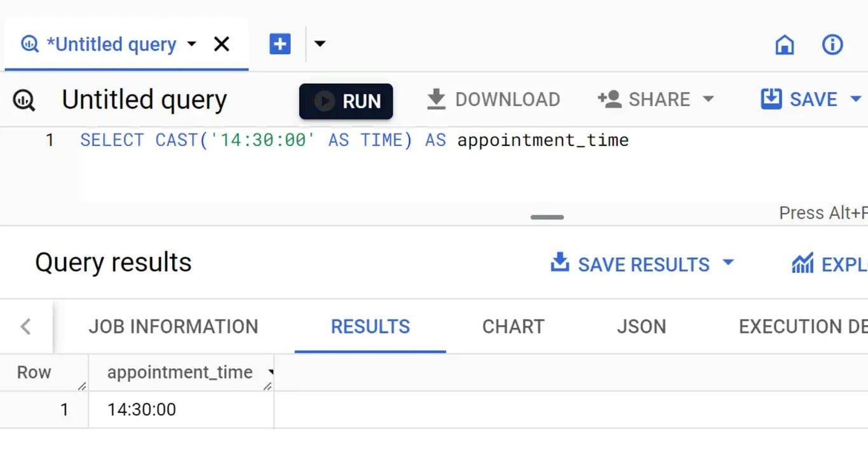Viewport: 868px width, 454px height.
Task: Open the info circle icon
Action: 832,44
